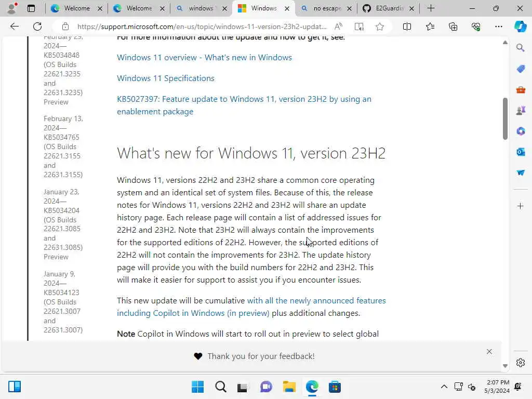View site information lock icon
This screenshot has height=399, width=532.
(65, 26)
